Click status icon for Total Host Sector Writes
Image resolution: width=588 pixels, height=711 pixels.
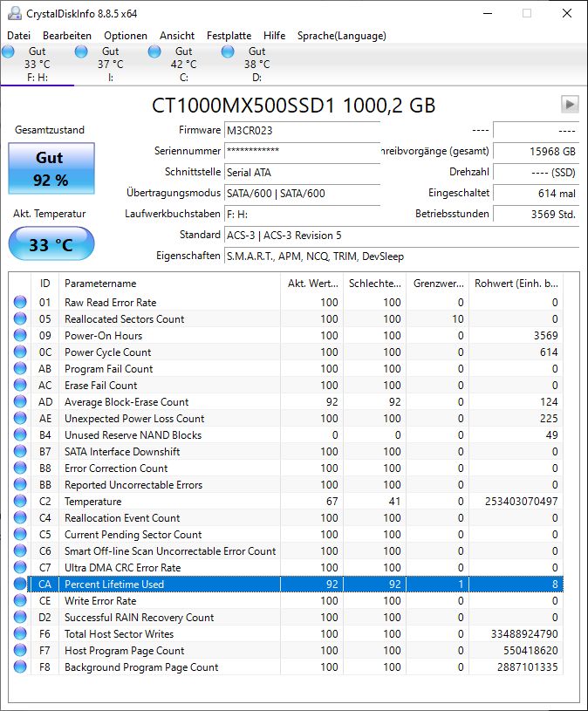pyautogui.click(x=20, y=634)
